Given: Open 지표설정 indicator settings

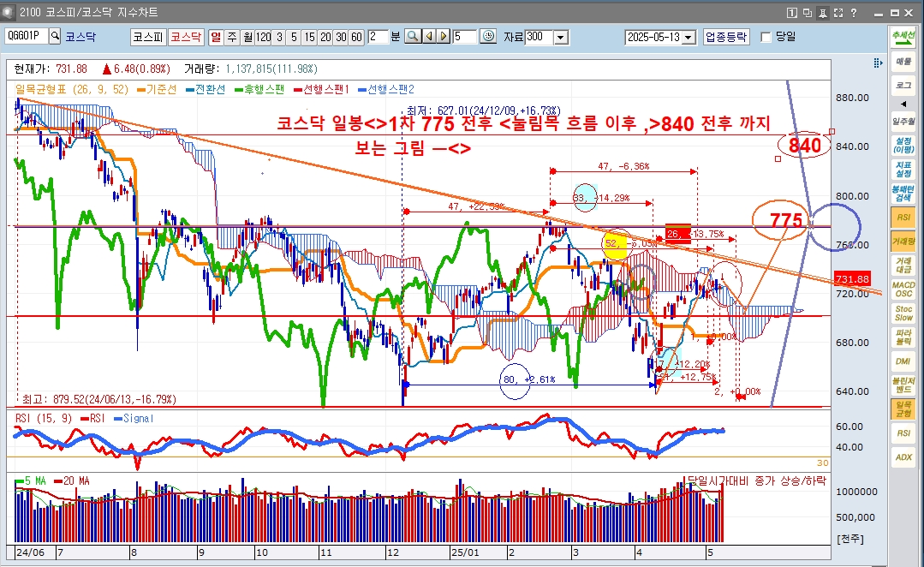Looking at the screenshot, I should pos(903,170).
